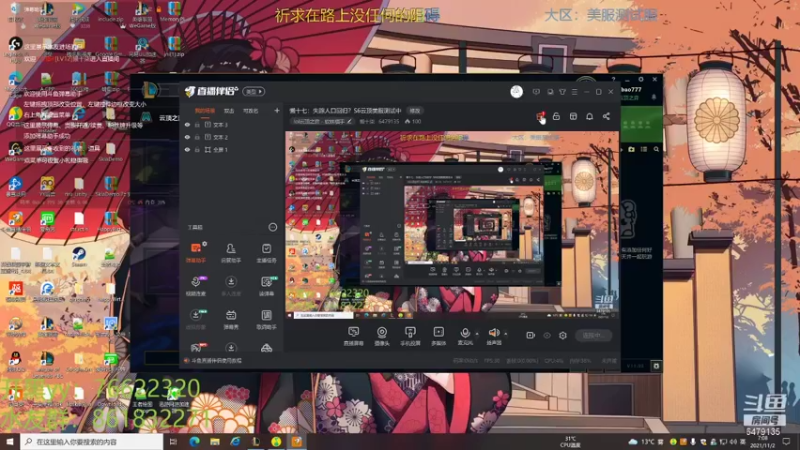Open red-badged gift icon near title

pos(540,117)
